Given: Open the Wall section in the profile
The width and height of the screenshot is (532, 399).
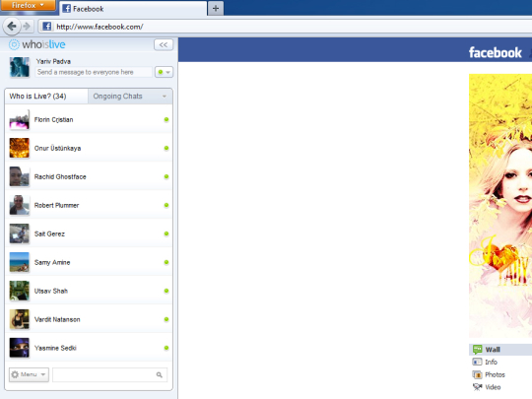Looking at the screenshot, I should point(500,350).
